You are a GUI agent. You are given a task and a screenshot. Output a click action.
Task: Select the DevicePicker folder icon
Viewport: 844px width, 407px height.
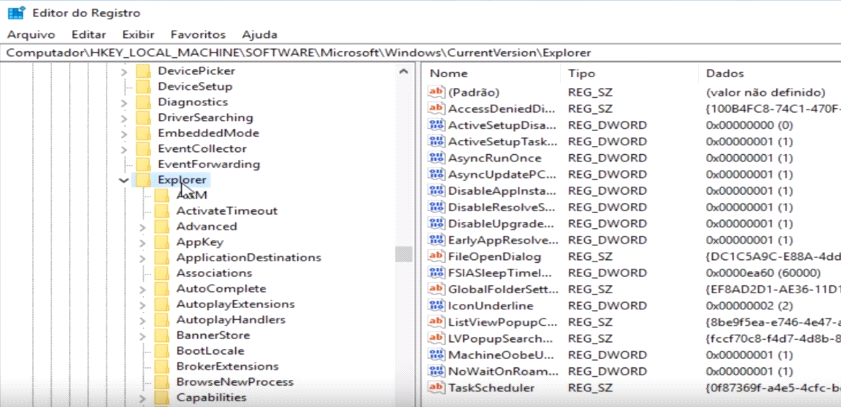[143, 71]
